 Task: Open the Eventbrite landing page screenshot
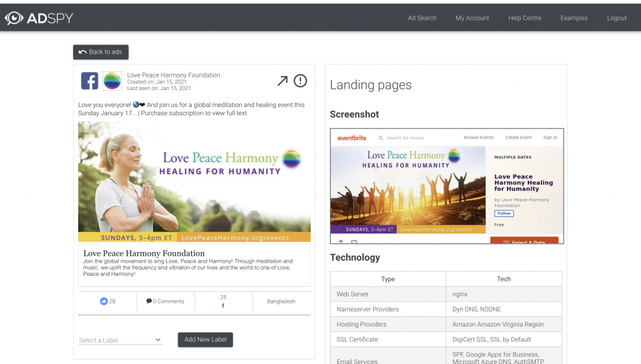[x=447, y=186]
